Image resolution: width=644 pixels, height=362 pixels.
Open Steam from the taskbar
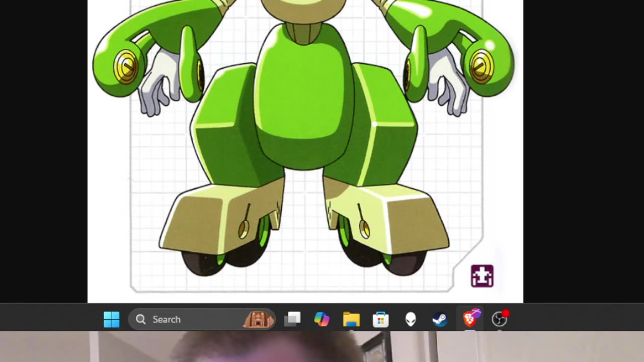(x=440, y=319)
